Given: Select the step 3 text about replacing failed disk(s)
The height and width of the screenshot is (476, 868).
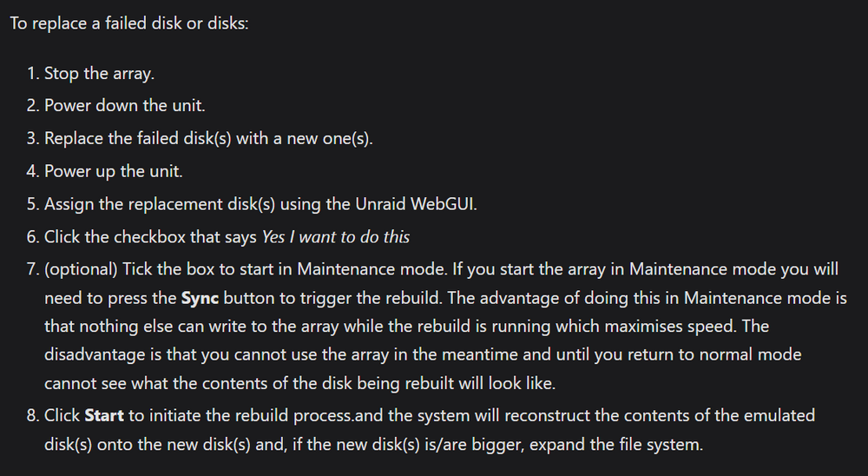Looking at the screenshot, I should [208, 138].
